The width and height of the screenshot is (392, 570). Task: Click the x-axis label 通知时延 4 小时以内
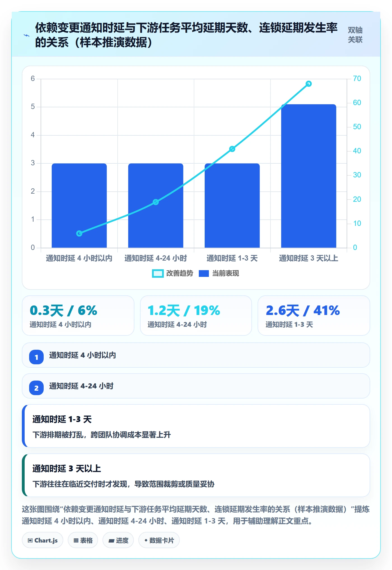pos(79,258)
